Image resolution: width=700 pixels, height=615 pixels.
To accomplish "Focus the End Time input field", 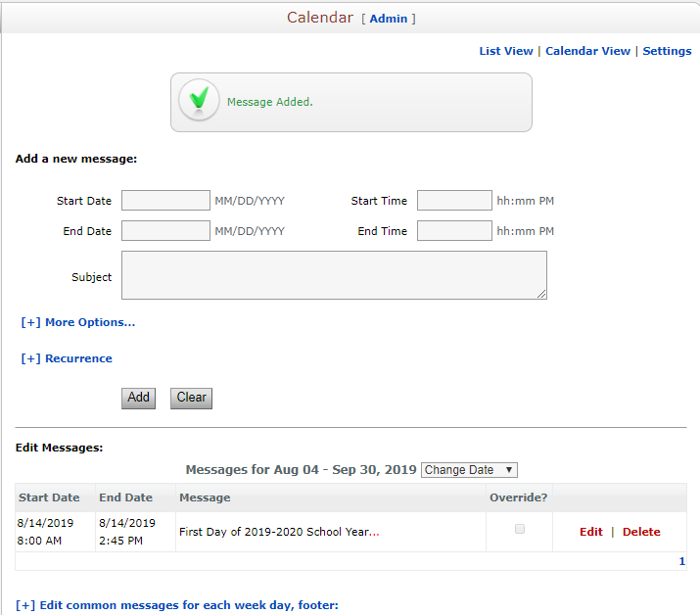I will 454,230.
